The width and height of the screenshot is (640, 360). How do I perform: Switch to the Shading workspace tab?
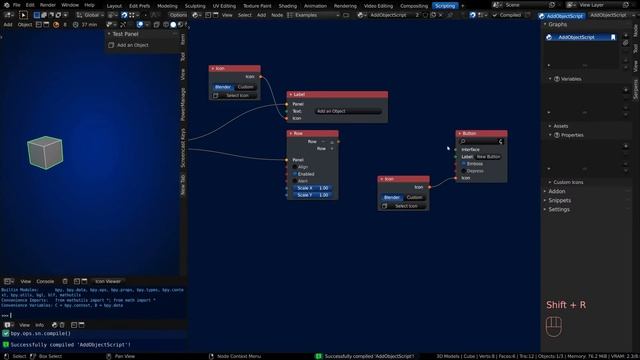click(x=288, y=6)
